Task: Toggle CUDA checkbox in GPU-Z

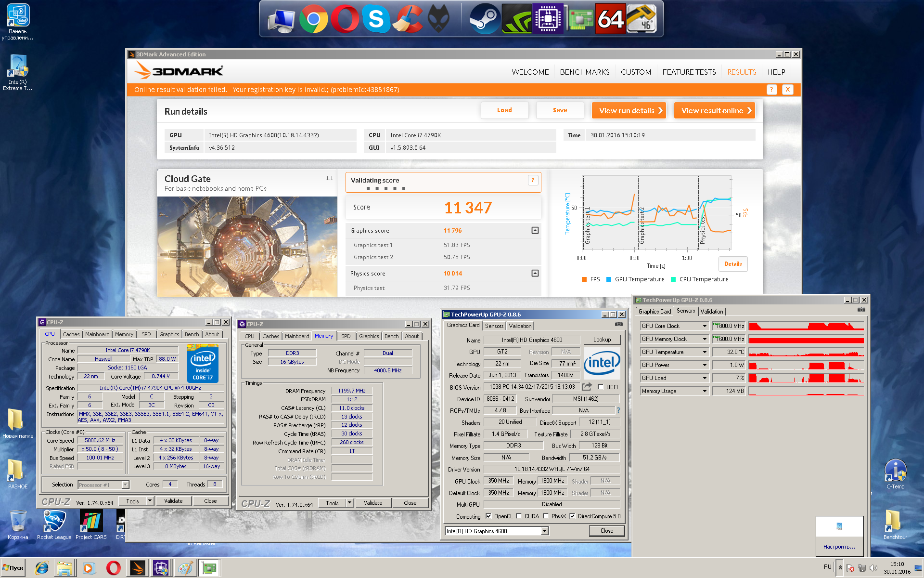Action: [x=519, y=516]
